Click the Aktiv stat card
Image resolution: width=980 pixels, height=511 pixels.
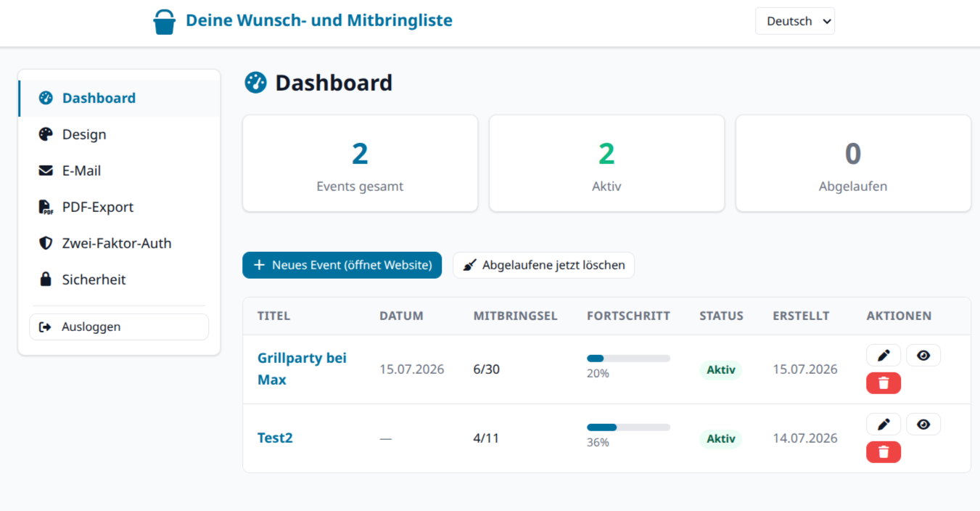pyautogui.click(x=606, y=163)
